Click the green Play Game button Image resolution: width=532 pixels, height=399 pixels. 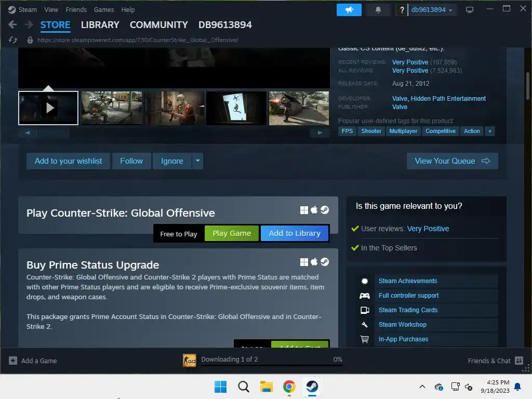click(x=232, y=233)
